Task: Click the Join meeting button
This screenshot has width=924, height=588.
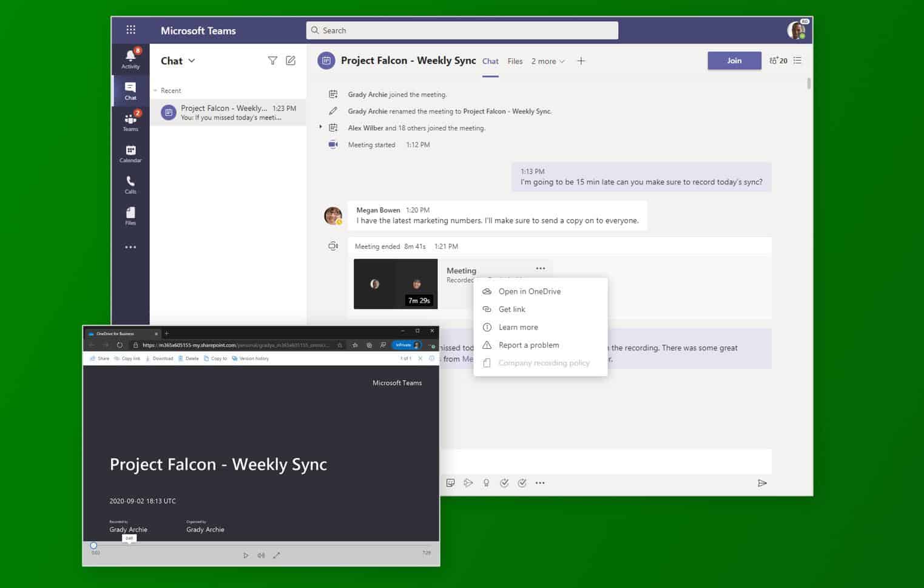Action: (734, 61)
